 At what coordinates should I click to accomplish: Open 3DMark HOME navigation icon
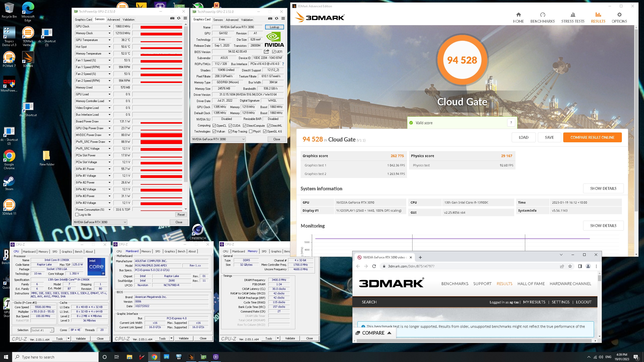[x=518, y=15]
